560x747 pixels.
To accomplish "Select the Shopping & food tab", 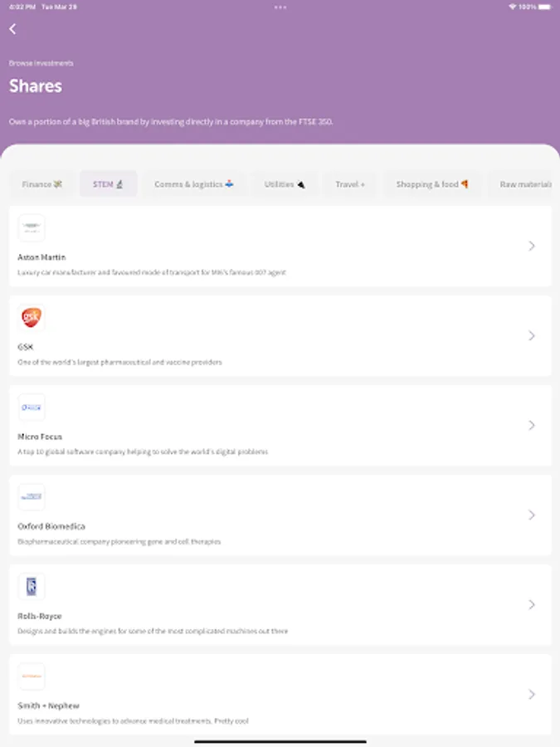I will point(432,184).
